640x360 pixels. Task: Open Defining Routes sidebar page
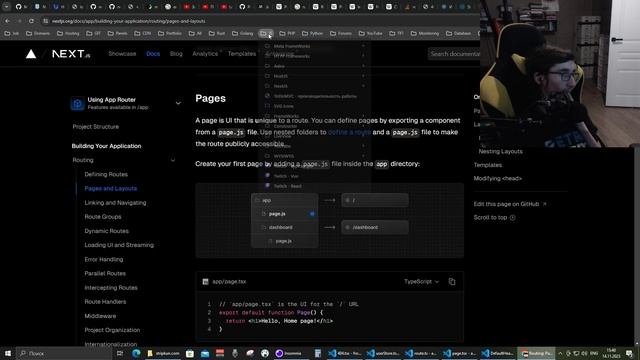[x=106, y=174]
